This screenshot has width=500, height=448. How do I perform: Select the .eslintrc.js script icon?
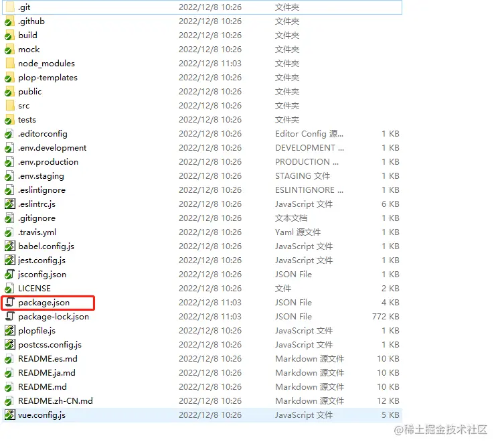(9, 204)
